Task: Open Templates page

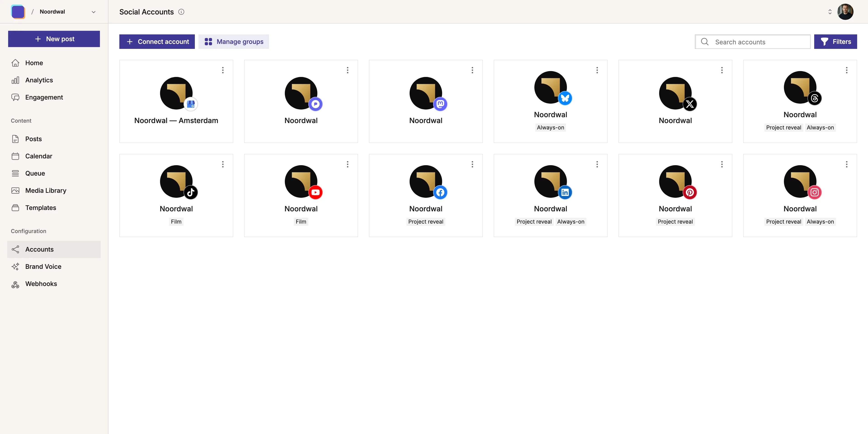Action: tap(54, 208)
